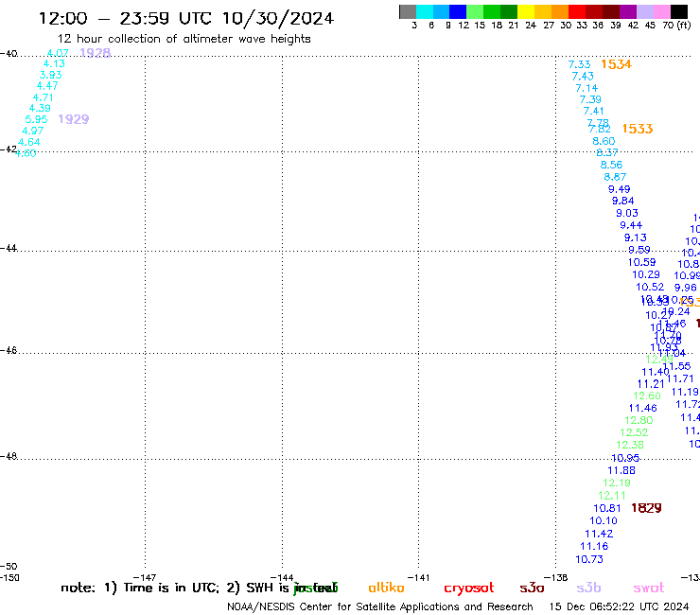Image resolution: width=700 pixels, height=615 pixels.
Task: Click the wave height value 9.13
Action: tap(636, 238)
